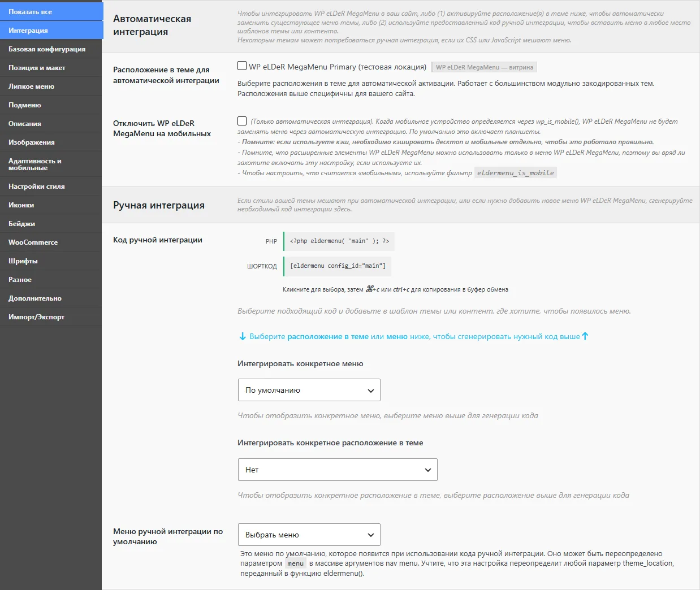Go to "Базовая конфигурация" tab
The image size is (700, 590).
[51, 49]
